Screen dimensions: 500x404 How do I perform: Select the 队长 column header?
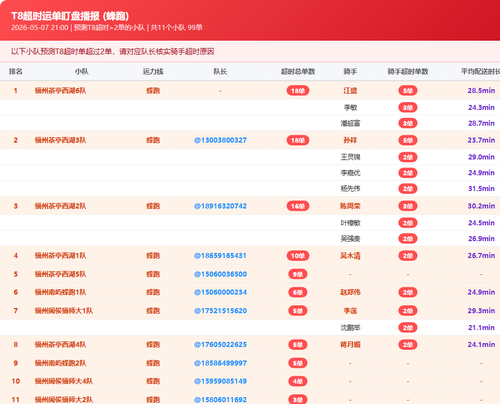click(220, 72)
